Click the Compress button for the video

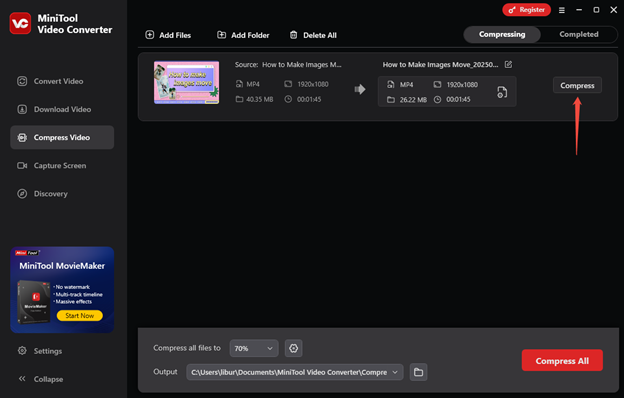coord(577,86)
